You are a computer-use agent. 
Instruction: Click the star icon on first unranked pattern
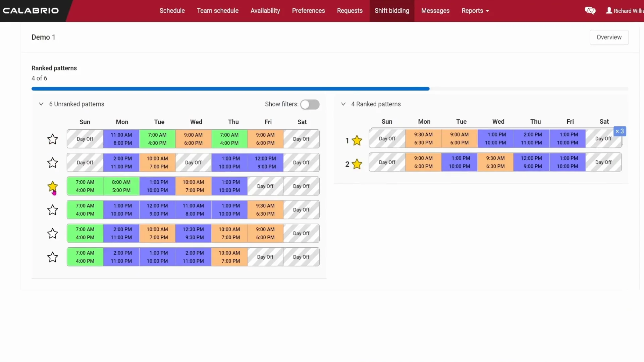(52, 139)
